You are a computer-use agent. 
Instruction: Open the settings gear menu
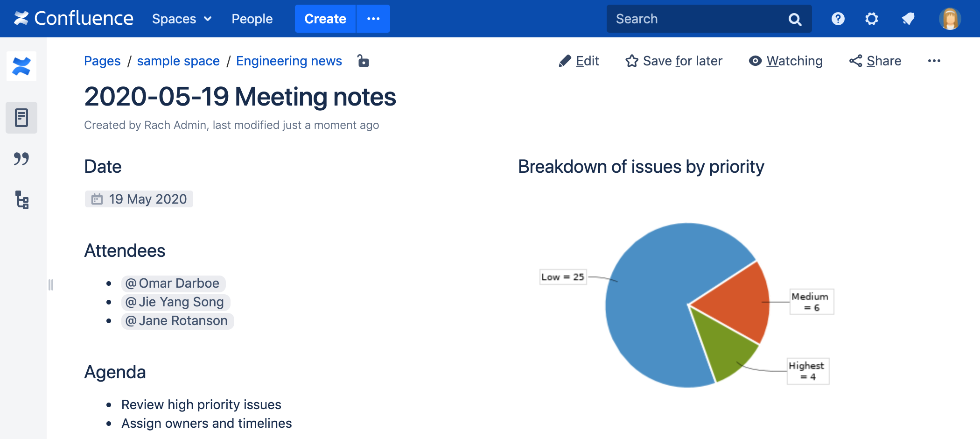tap(871, 19)
